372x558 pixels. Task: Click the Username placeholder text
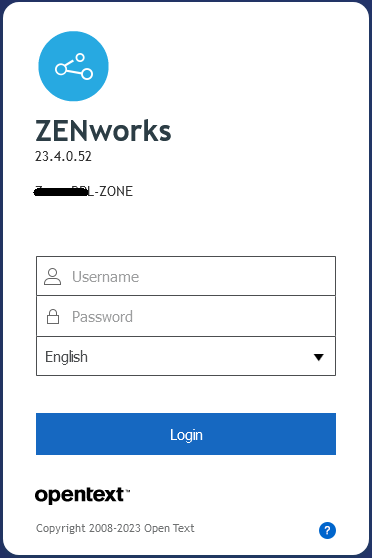pos(105,277)
